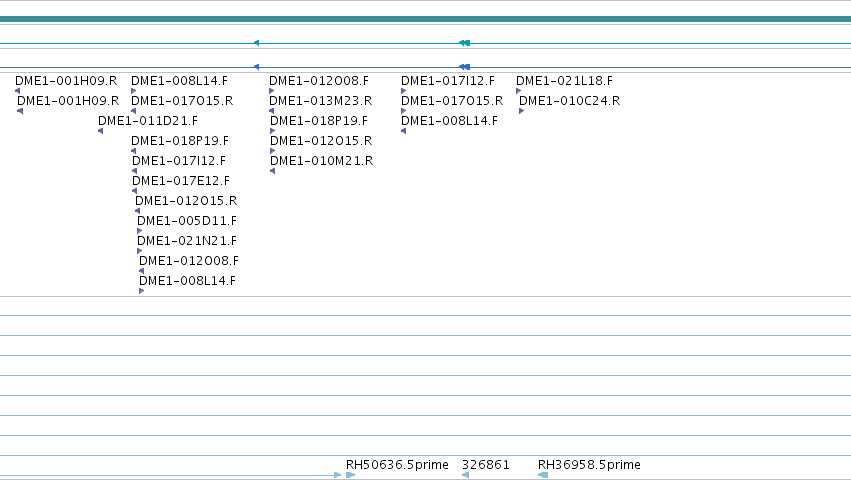The image size is (851, 480).
Task: Select the RH36958.5prime feature label
Action: [x=589, y=465]
